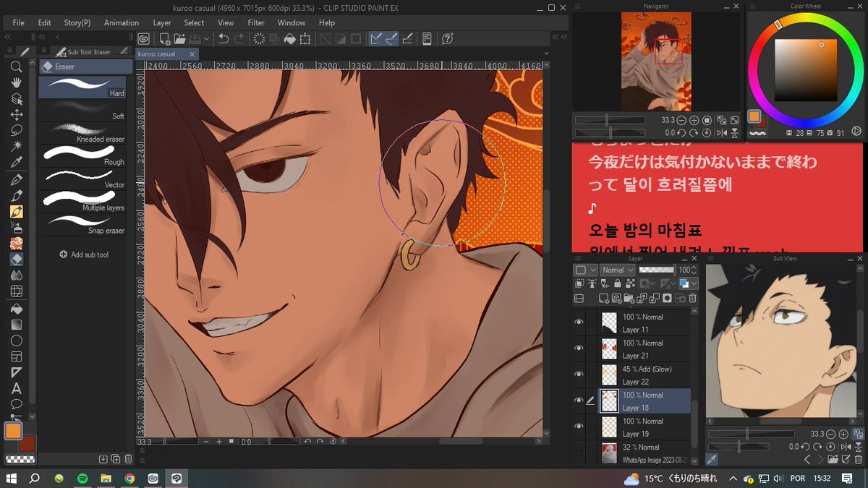Select the Airbrush tool
Viewport: 868px width, 488px height.
(x=16, y=228)
